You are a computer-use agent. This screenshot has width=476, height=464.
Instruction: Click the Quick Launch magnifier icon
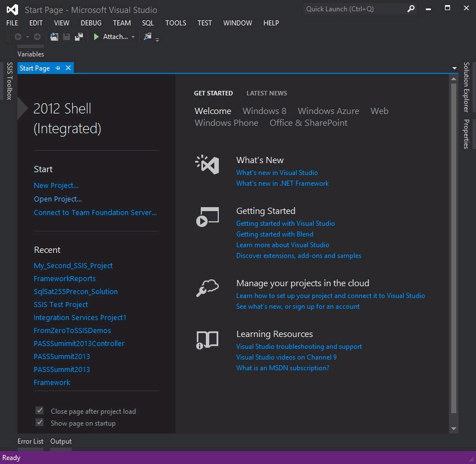[411, 9]
